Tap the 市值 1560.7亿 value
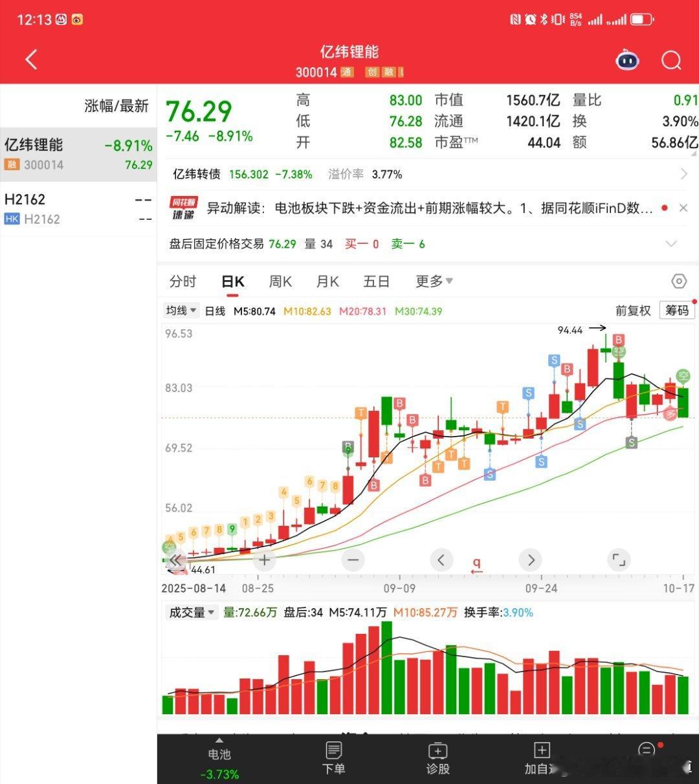 coord(533,100)
